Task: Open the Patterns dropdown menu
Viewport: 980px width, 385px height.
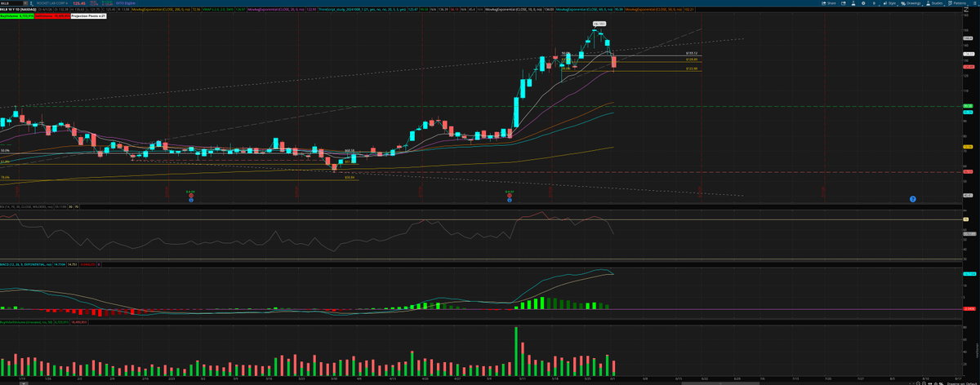Action: click(x=957, y=3)
